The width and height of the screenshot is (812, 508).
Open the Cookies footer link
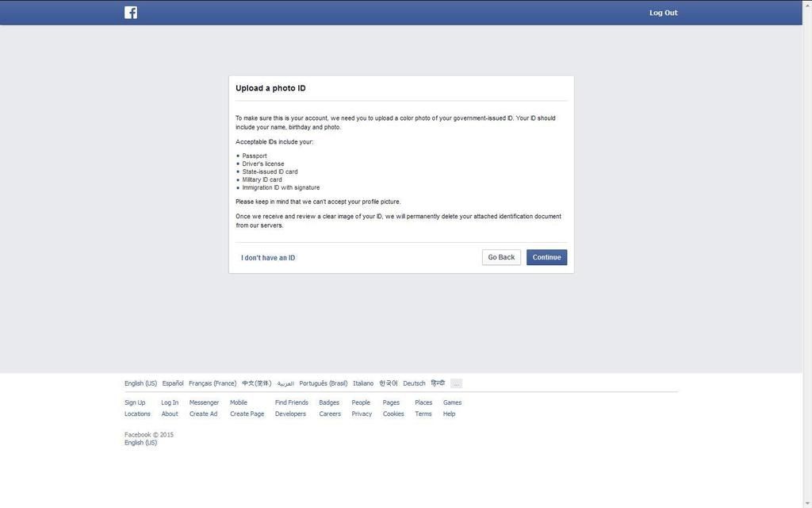(393, 414)
